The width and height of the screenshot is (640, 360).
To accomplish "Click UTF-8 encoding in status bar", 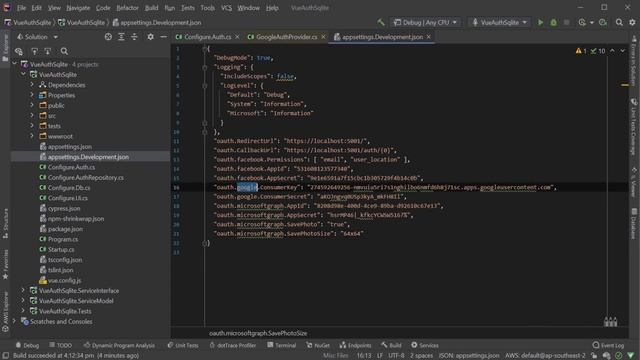I will click(x=396, y=356).
